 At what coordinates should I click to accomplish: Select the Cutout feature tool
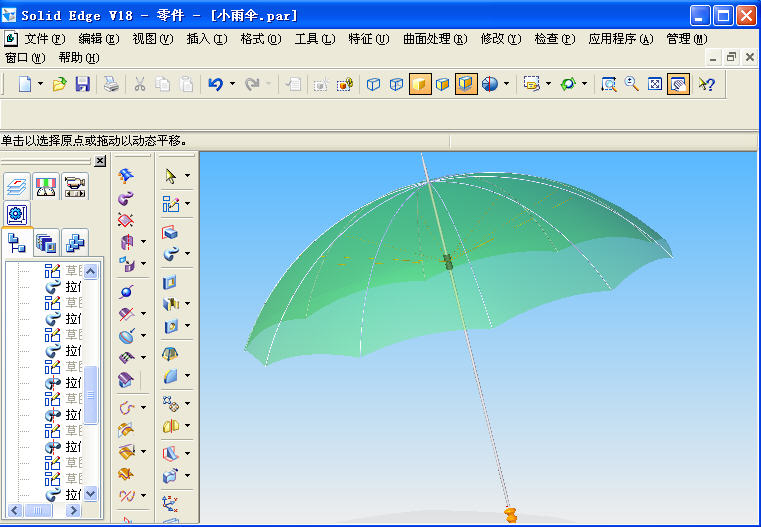click(170, 282)
